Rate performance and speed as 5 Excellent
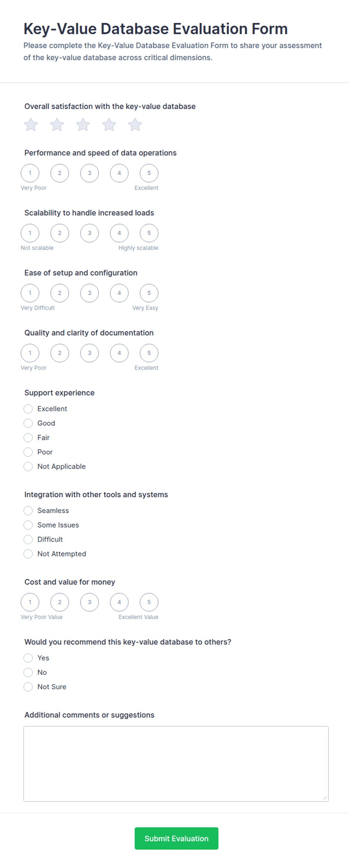The image size is (349, 868). point(149,173)
